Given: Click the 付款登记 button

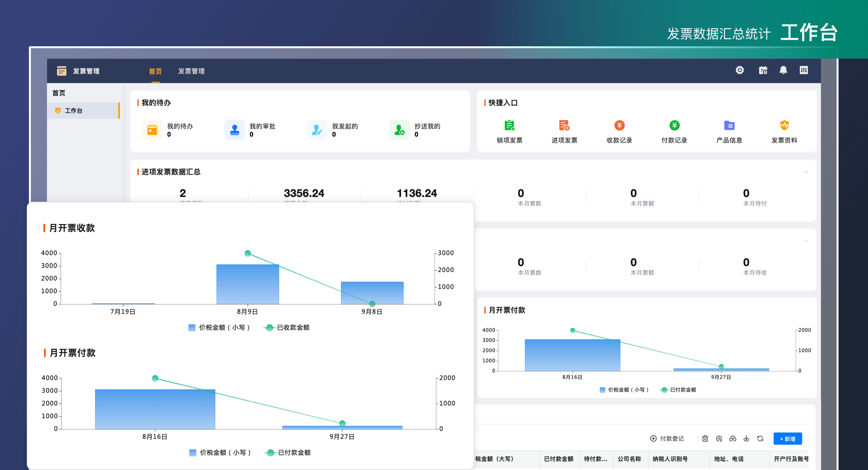Looking at the screenshot, I should (x=667, y=439).
